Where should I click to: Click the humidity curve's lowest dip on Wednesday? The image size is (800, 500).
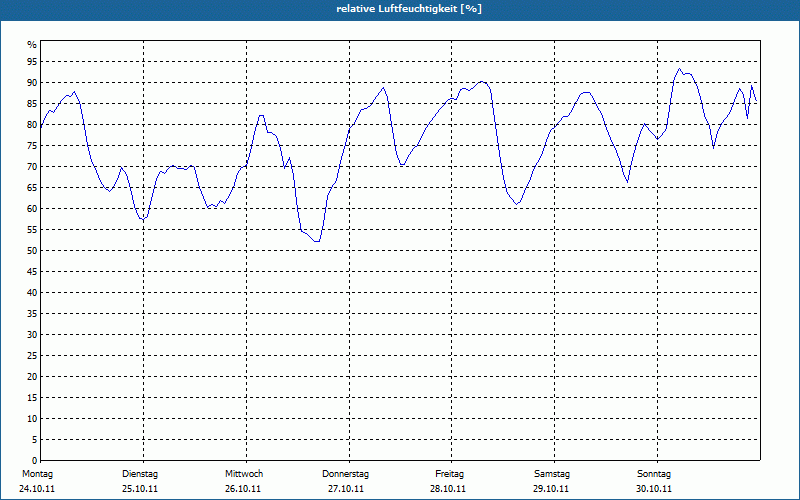(x=317, y=241)
